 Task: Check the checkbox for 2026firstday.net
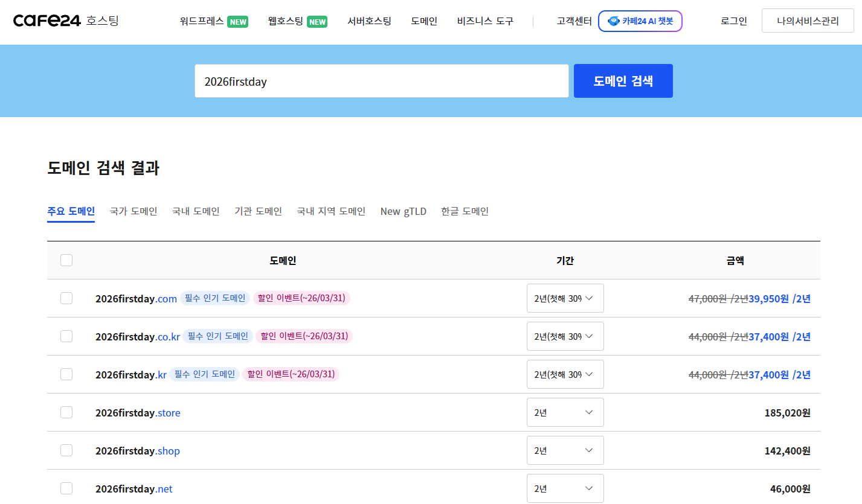click(66, 488)
